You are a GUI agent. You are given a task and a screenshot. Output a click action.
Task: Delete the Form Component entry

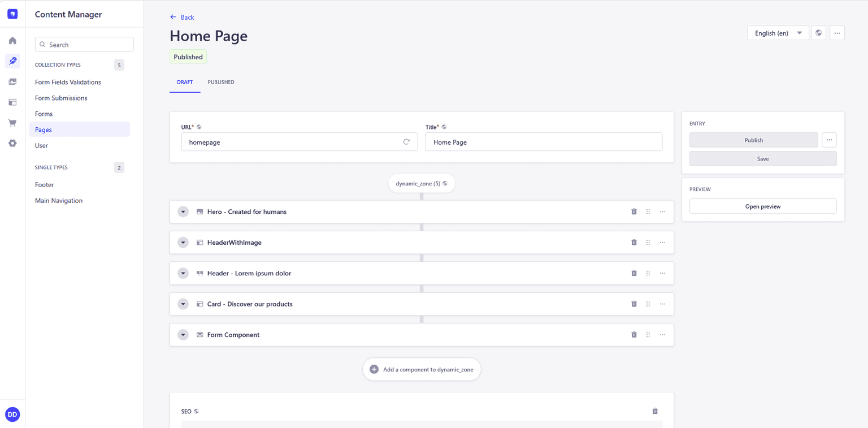pyautogui.click(x=634, y=335)
